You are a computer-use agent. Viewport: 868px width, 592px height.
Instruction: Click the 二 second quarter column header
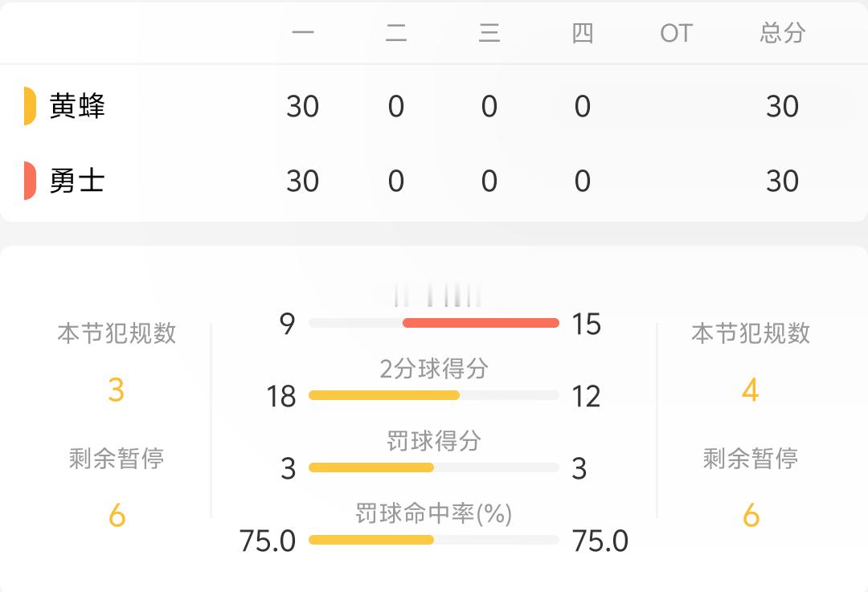point(396,33)
